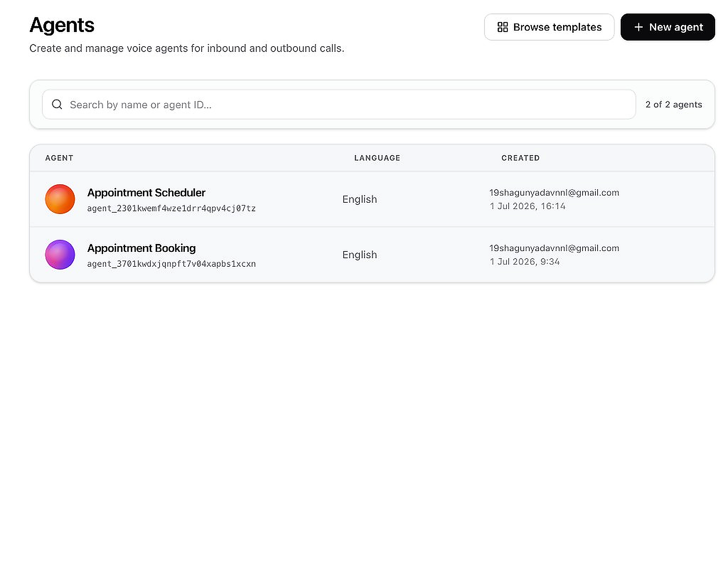Image resolution: width=728 pixels, height=579 pixels.
Task: Select agent ID agent_3701kwdxjqnpft7v04xapbs1xcxn
Action: click(171, 264)
